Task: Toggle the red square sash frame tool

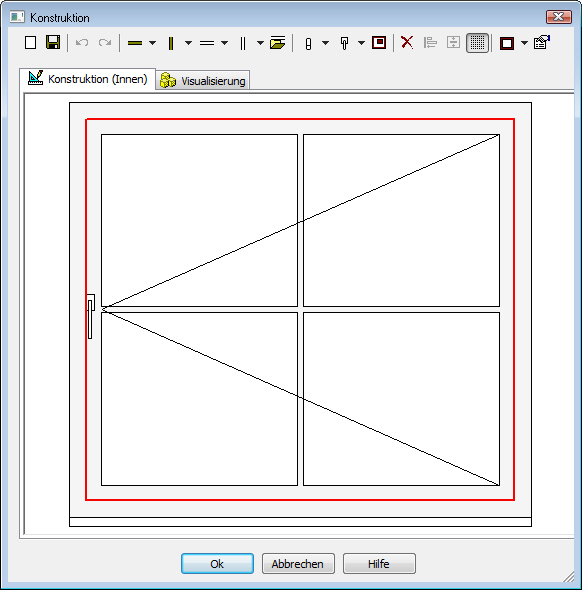Action: point(379,42)
